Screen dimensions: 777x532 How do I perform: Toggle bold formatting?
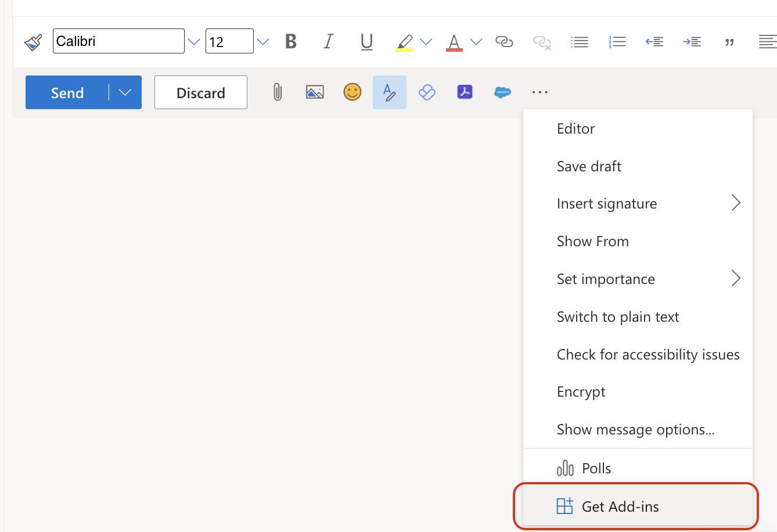[x=291, y=42]
